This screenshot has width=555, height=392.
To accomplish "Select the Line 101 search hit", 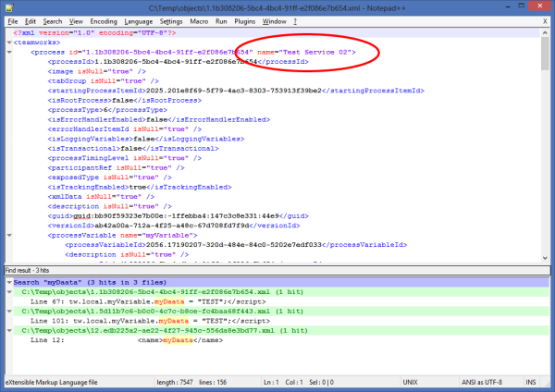I will tap(150, 321).
